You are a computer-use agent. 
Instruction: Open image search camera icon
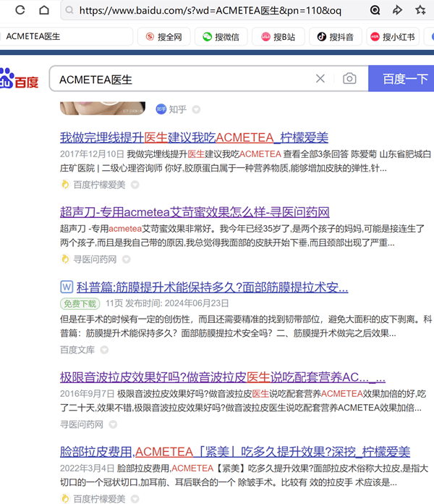tap(349, 79)
